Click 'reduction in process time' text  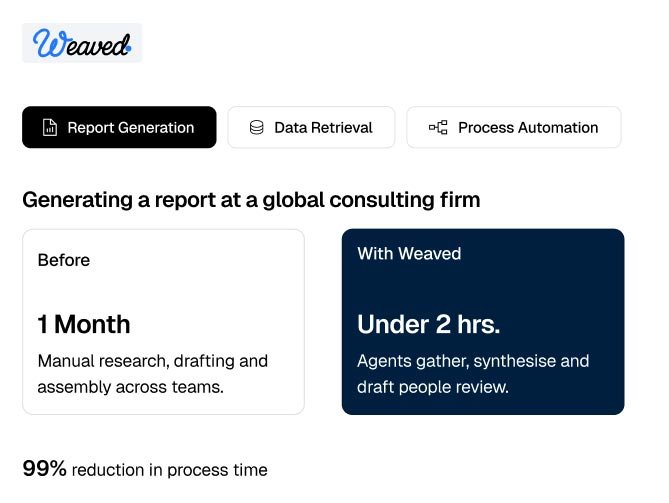170,470
